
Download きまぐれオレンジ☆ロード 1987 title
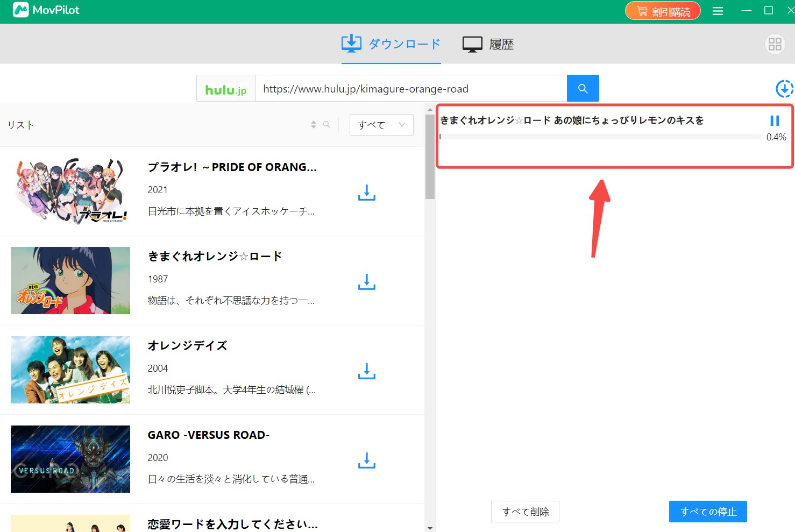point(367,282)
